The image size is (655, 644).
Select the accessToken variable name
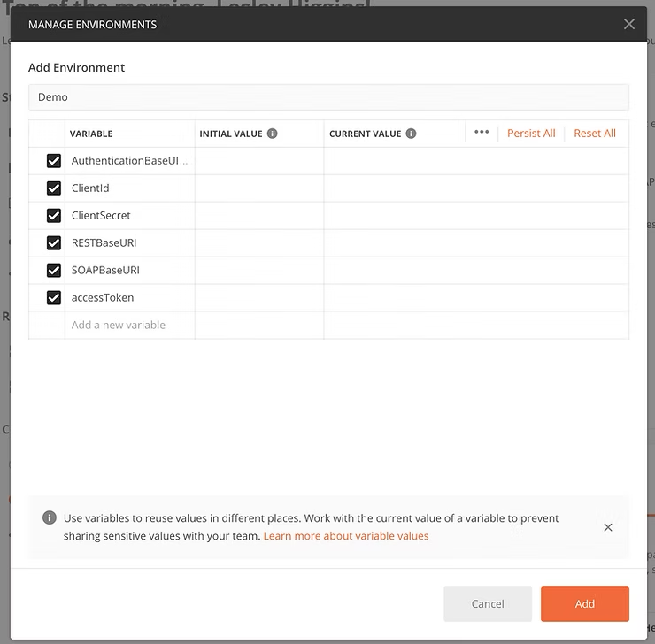click(x=103, y=298)
